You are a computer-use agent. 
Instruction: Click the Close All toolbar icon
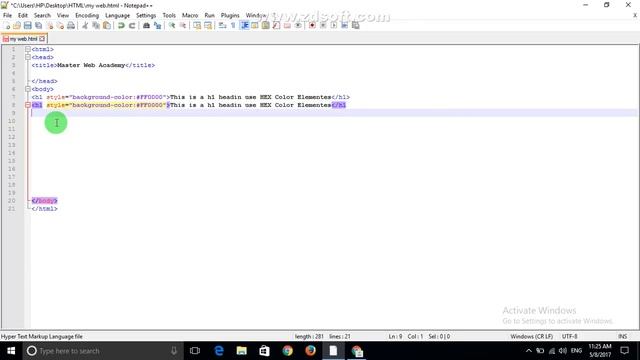pos(60,25)
